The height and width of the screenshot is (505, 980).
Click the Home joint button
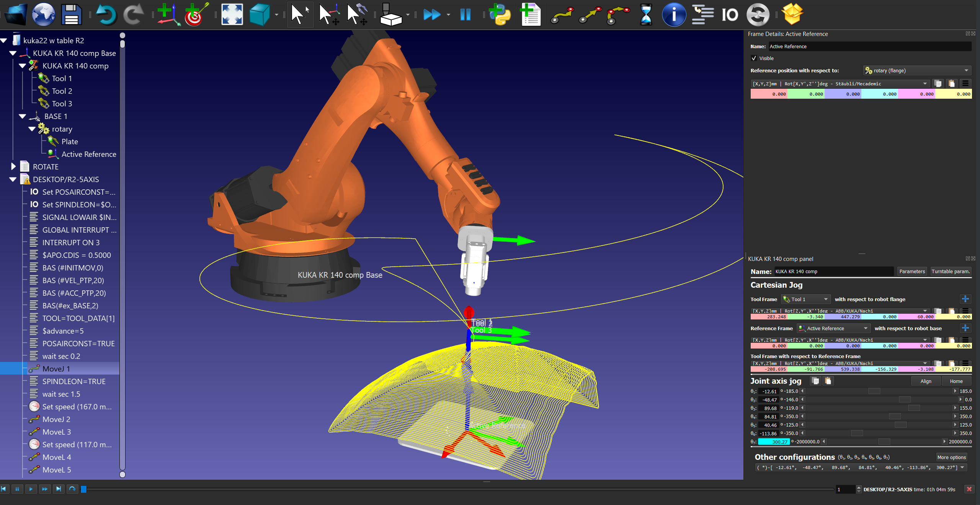pyautogui.click(x=956, y=381)
